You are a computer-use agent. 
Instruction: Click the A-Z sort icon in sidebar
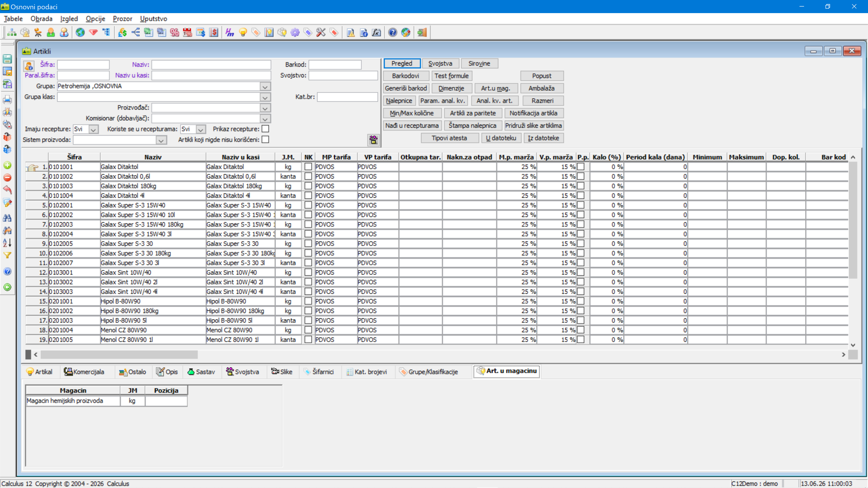pos(7,242)
